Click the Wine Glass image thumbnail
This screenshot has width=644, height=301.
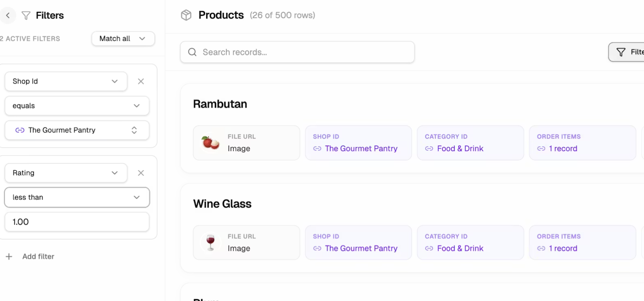click(210, 243)
